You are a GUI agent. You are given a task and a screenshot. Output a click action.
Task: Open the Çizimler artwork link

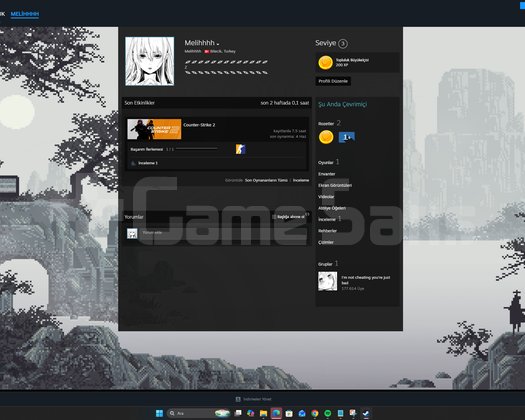(x=326, y=242)
